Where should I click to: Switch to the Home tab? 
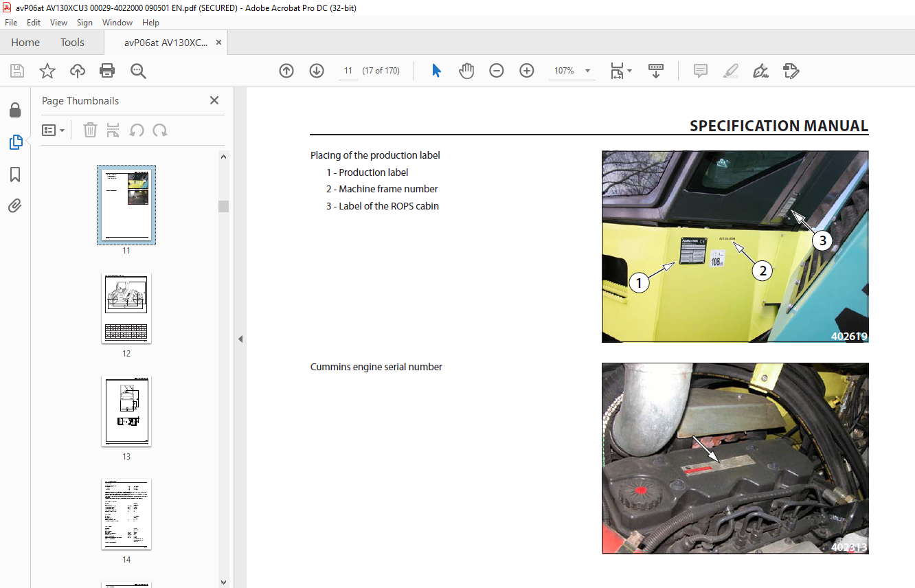[25, 43]
